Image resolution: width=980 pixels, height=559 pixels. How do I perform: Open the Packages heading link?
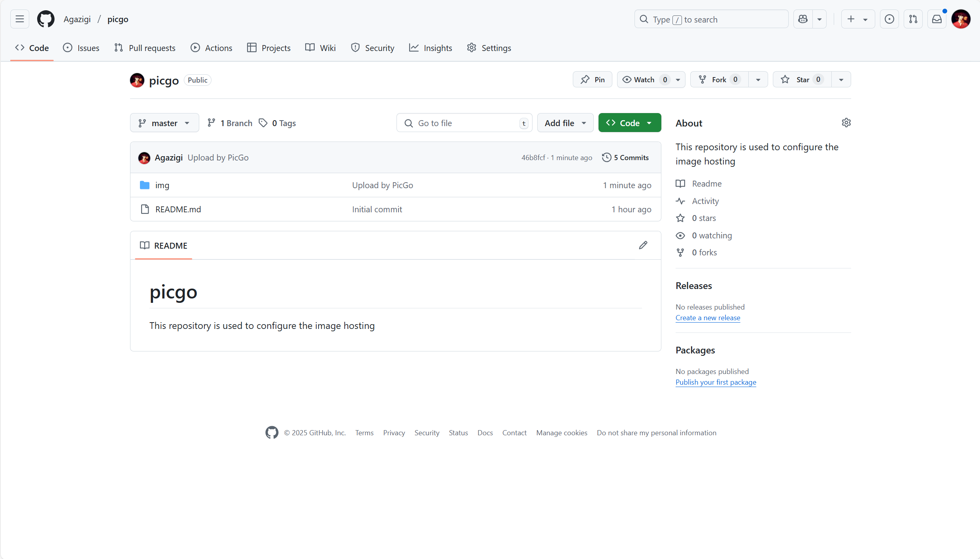(695, 350)
